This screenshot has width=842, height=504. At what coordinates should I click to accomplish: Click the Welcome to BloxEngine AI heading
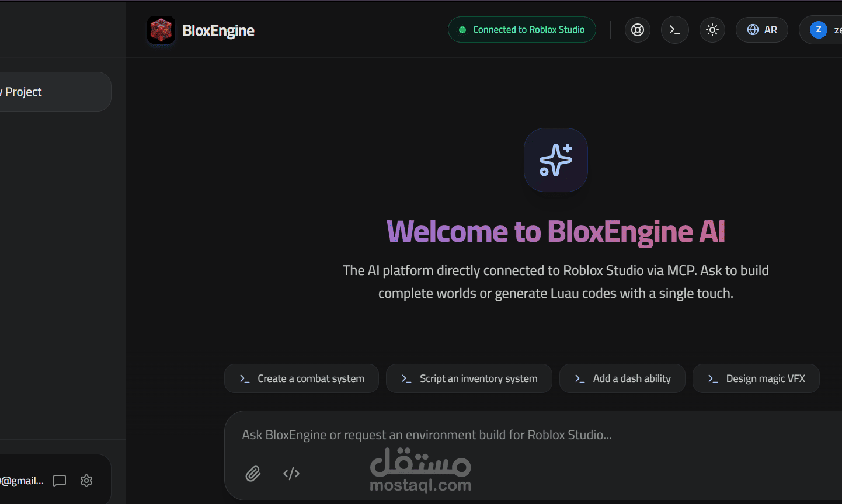point(556,232)
